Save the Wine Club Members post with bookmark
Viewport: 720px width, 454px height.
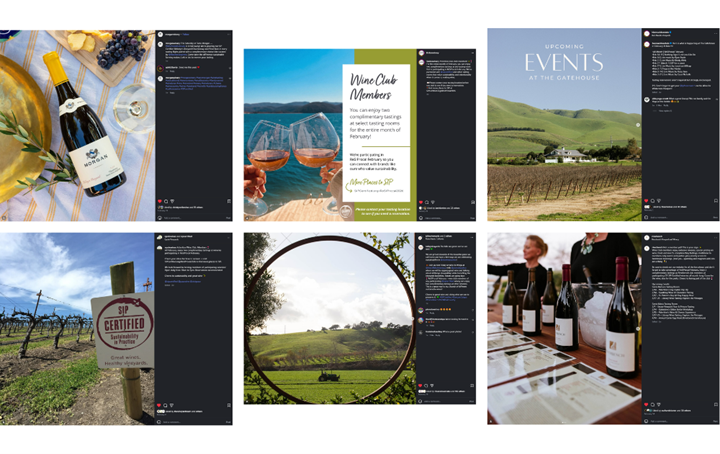click(x=472, y=200)
